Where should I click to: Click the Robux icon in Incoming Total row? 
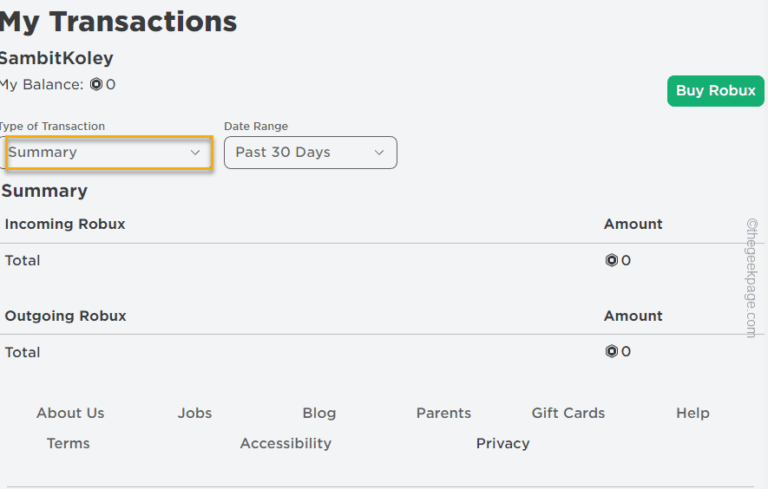click(611, 260)
